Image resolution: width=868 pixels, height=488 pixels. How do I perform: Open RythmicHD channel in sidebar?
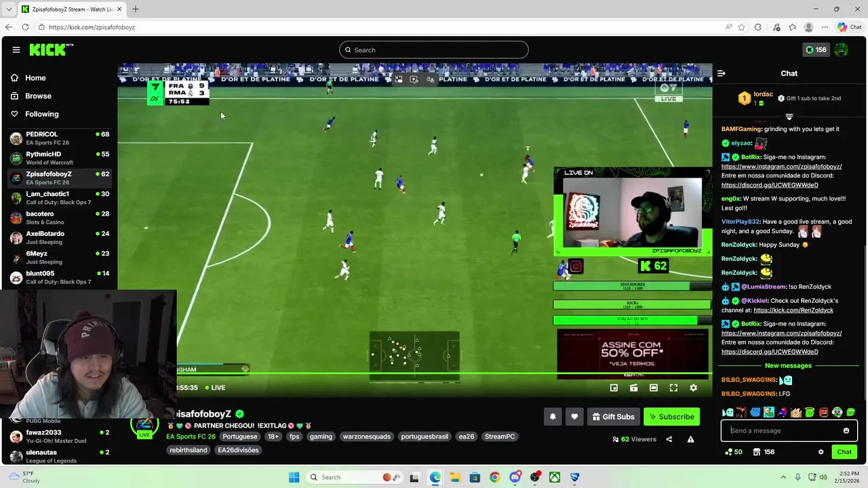(60, 158)
